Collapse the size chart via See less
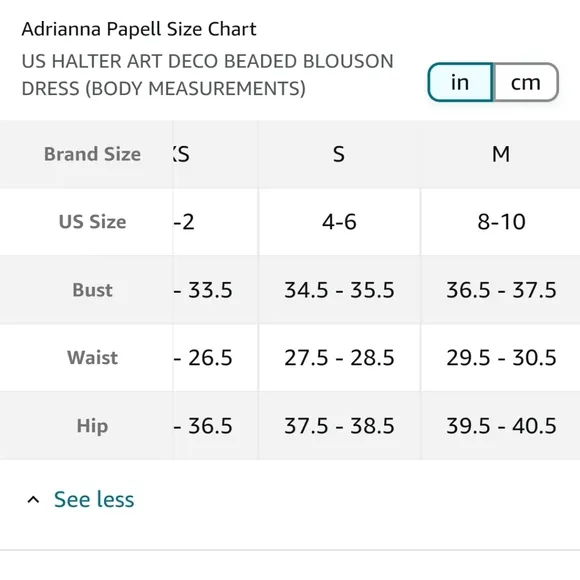Image resolution: width=580 pixels, height=580 pixels. (x=94, y=499)
